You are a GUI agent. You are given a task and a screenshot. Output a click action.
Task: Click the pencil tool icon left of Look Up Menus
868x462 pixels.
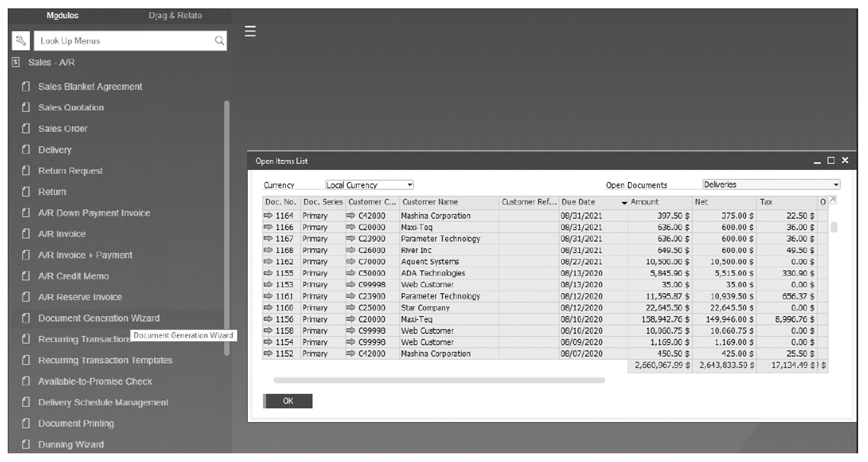20,40
